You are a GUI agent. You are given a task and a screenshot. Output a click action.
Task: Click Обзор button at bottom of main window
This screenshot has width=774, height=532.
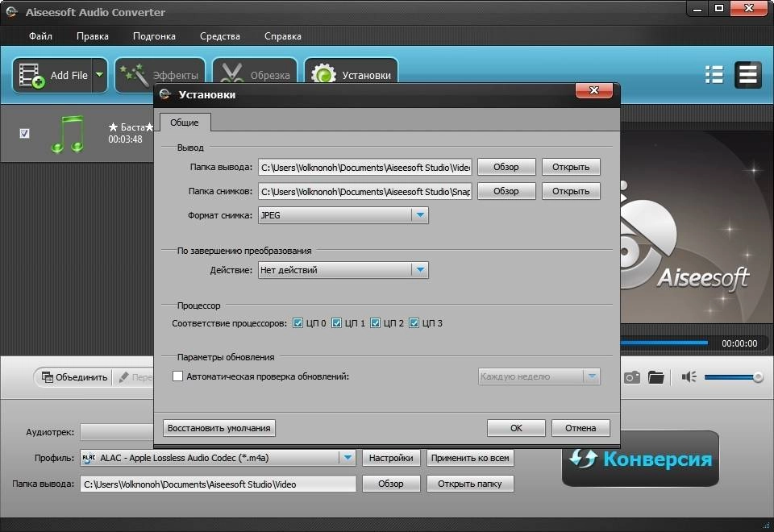tap(391, 484)
